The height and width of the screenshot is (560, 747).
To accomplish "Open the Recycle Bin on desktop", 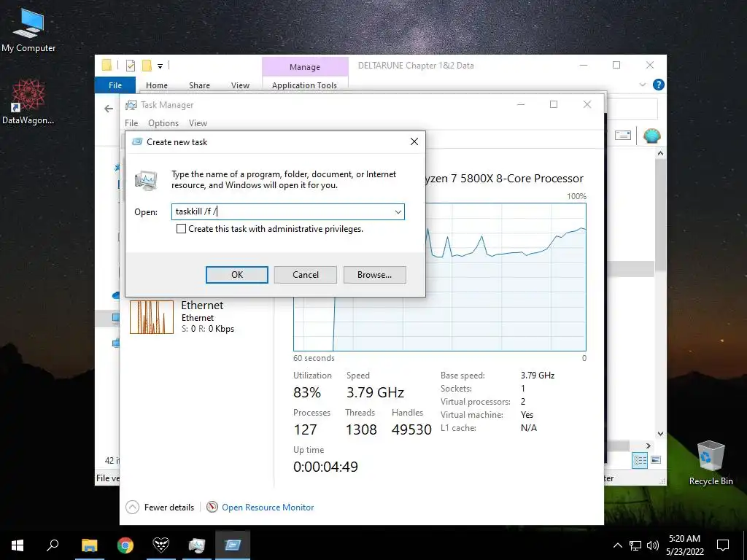I will [x=711, y=463].
